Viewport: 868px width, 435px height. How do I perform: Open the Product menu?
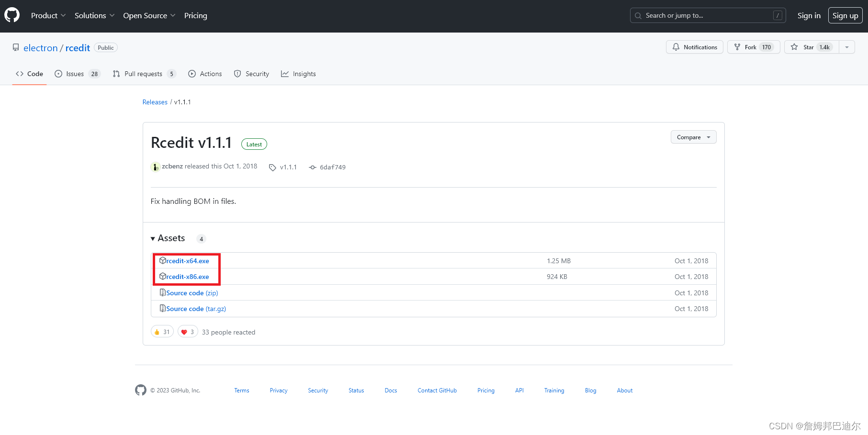pyautogui.click(x=48, y=15)
